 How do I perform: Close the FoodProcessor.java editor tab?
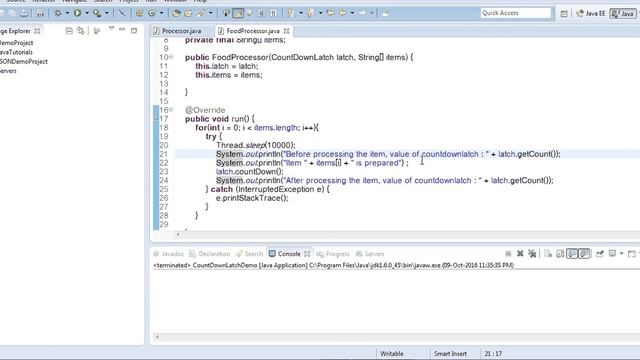tap(287, 31)
